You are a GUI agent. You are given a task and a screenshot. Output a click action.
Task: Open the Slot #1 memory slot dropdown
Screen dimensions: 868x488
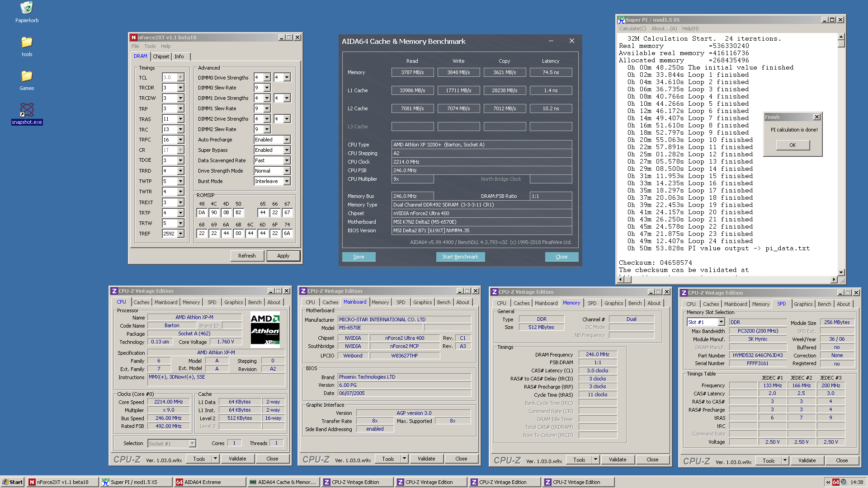point(721,322)
